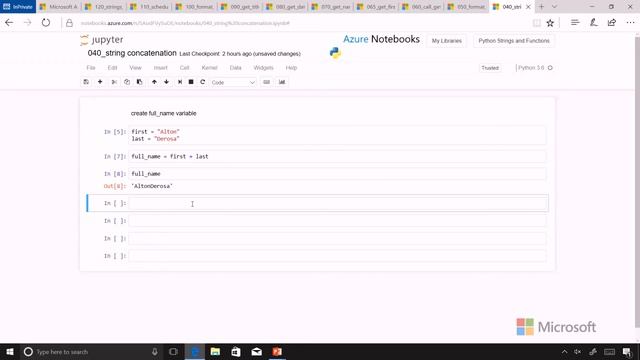The image size is (640, 360).
Task: Move the selected cell down
Action: 167,82
